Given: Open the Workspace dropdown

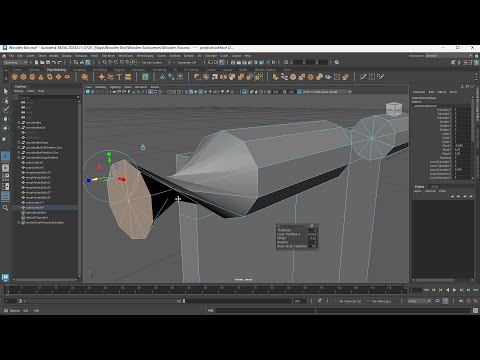Looking at the screenshot, I should pyautogui.click(x=447, y=56).
